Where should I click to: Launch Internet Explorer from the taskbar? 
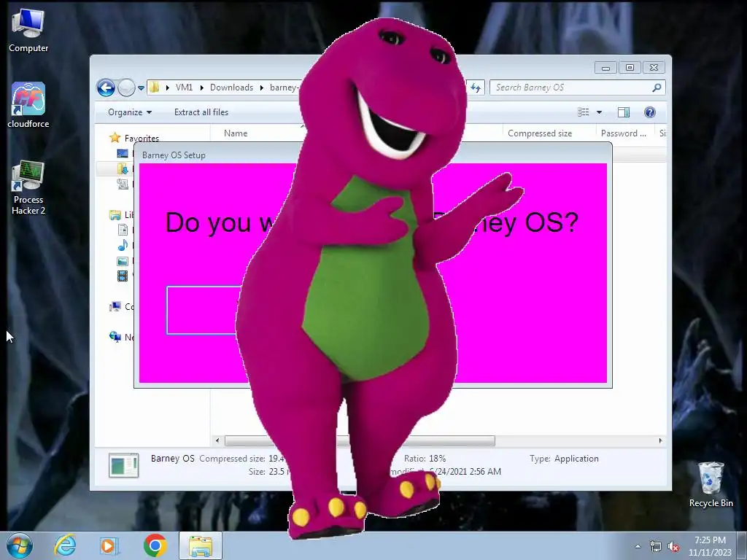coord(65,545)
